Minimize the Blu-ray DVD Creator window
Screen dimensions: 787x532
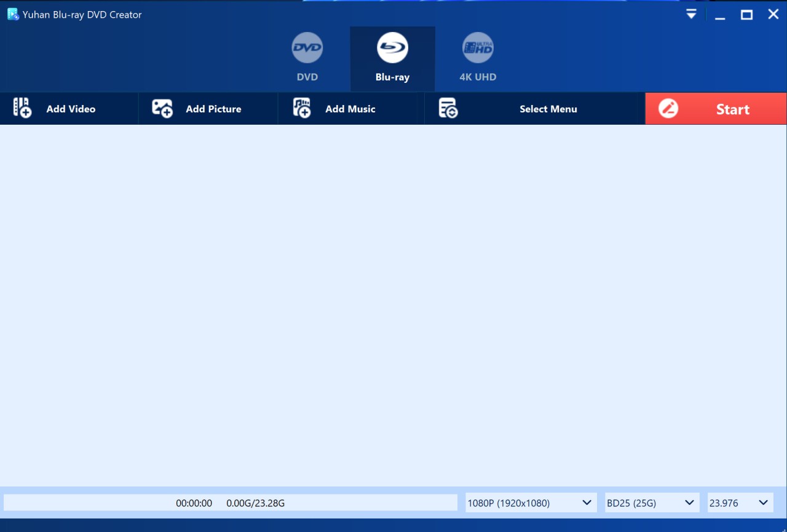point(719,14)
